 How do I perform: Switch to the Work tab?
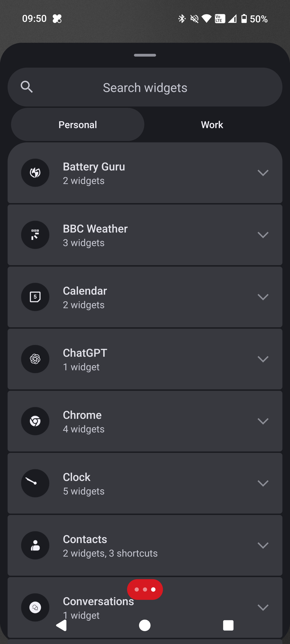click(212, 124)
